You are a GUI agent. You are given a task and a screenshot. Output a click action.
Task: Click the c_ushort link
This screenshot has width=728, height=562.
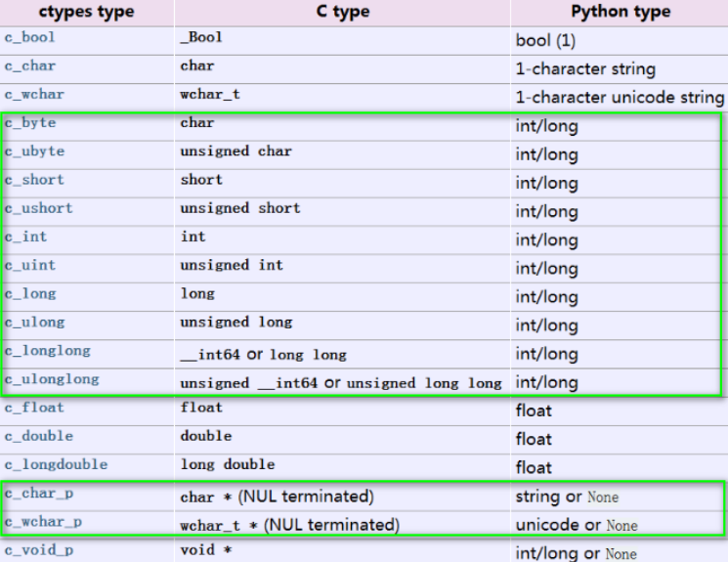click(35, 209)
